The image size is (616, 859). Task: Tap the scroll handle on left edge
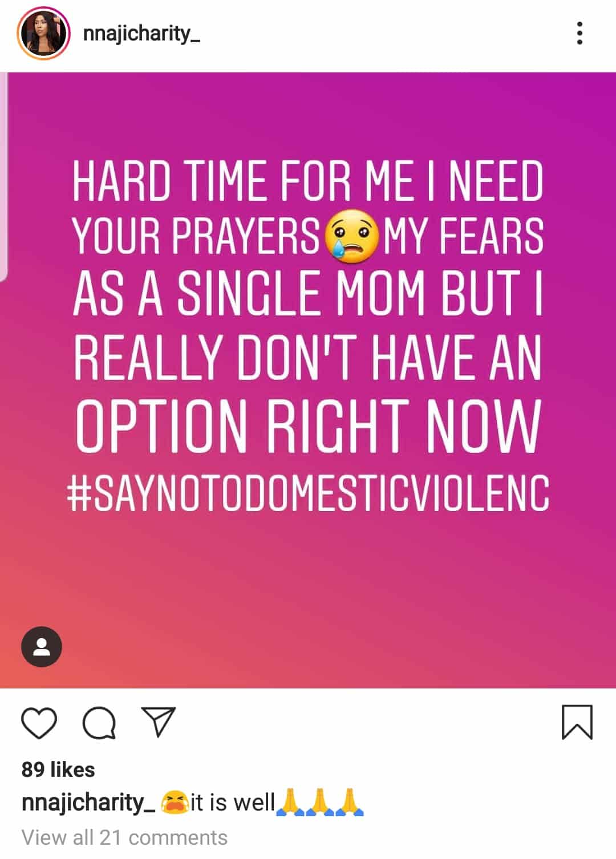point(3,177)
